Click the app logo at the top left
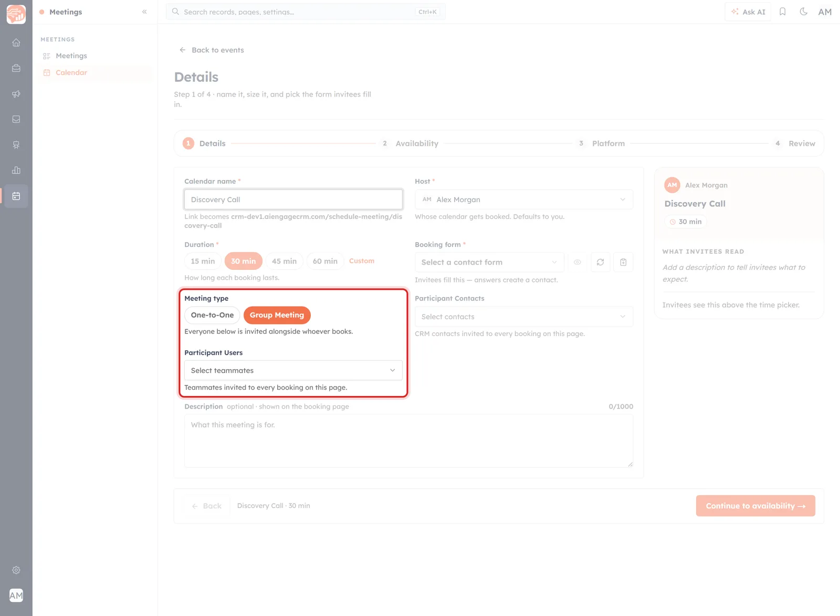The width and height of the screenshot is (840, 616). click(16, 14)
